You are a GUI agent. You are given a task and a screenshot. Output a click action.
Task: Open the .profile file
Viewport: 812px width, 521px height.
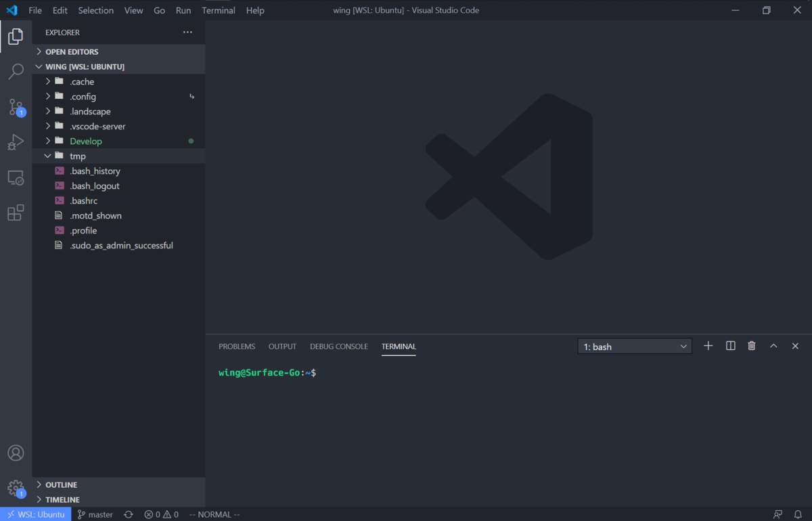(118, 230)
